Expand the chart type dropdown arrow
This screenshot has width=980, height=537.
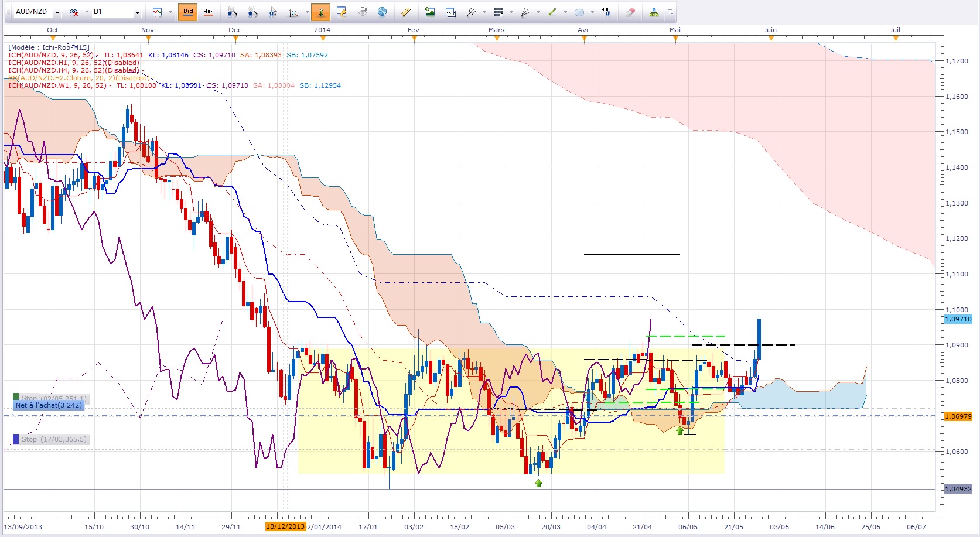(170, 12)
